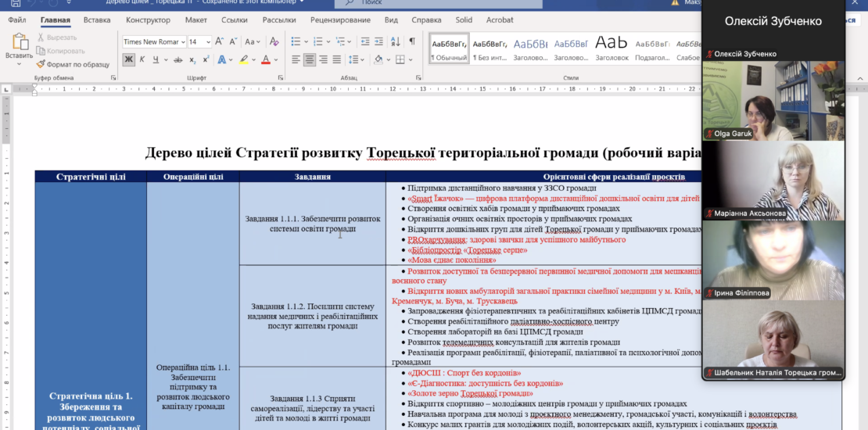Apply the yellow text highlight color

click(243, 59)
